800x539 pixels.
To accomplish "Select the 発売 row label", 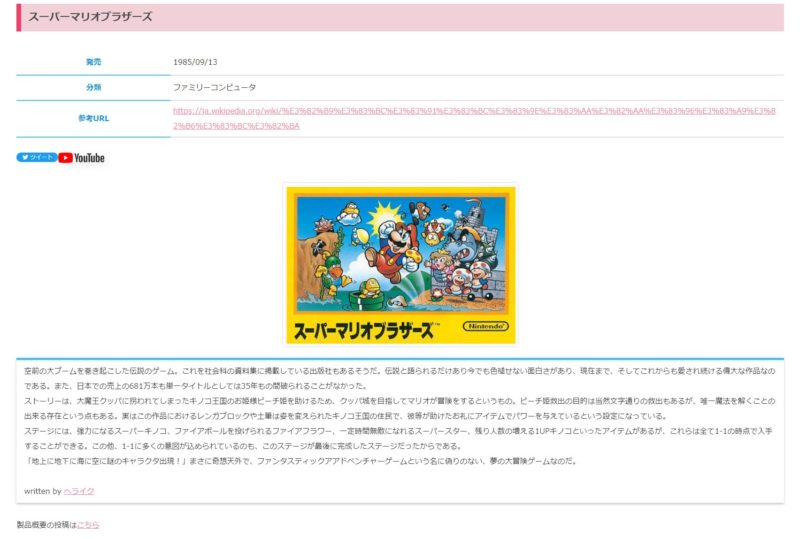I will pyautogui.click(x=93, y=62).
